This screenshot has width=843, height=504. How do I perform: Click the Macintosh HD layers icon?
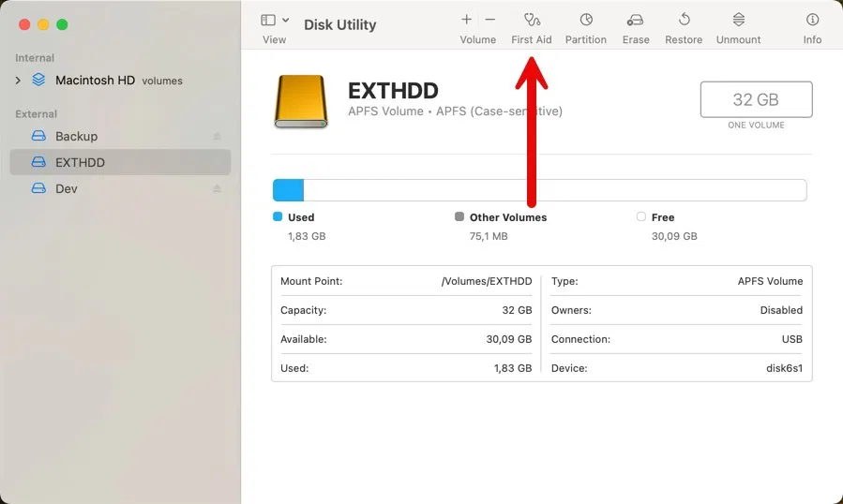(38, 80)
